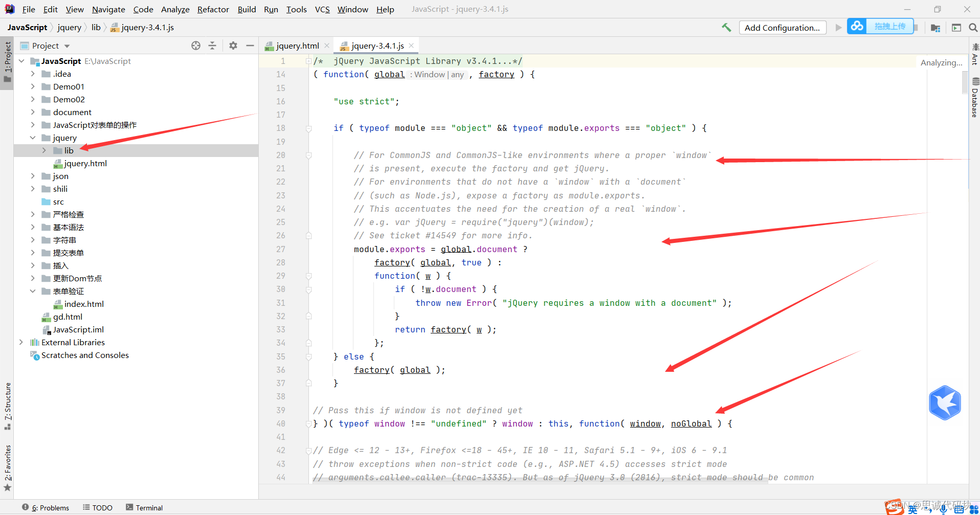Open the Navigate menu
Screen dimensions: 980x515
(108, 9)
